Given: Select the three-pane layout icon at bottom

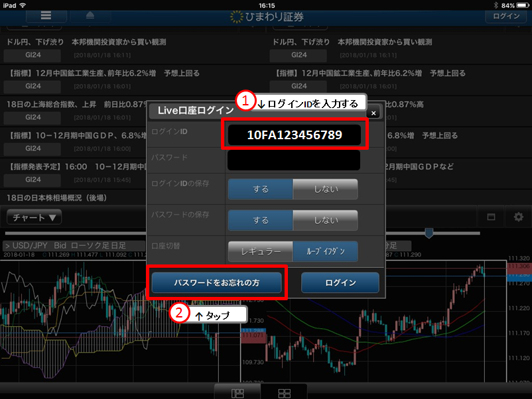Looking at the screenshot, I should coord(237,392).
